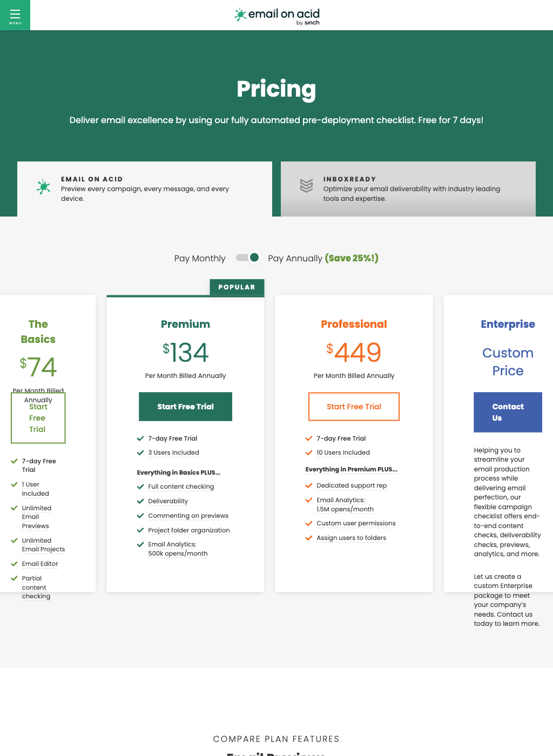Switch to the Email on Acid tab
This screenshot has height=756, width=553.
(x=145, y=189)
